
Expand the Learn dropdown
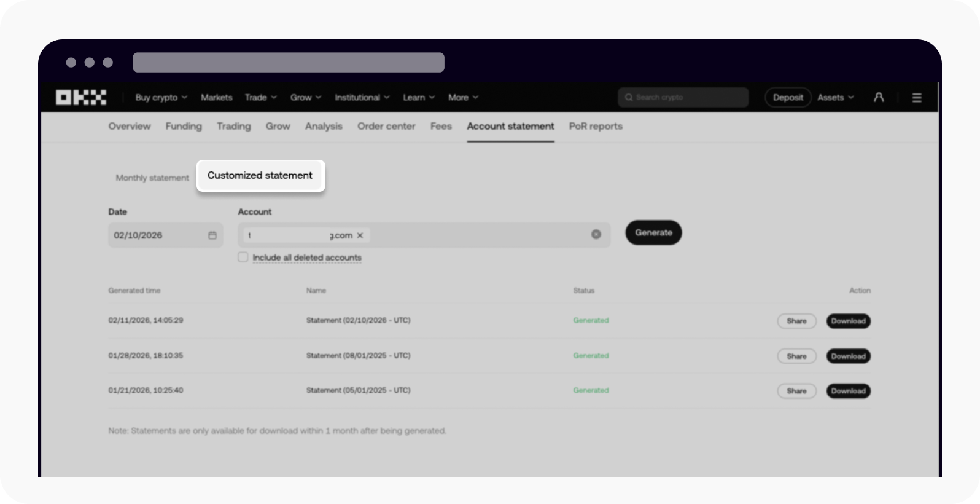click(419, 97)
